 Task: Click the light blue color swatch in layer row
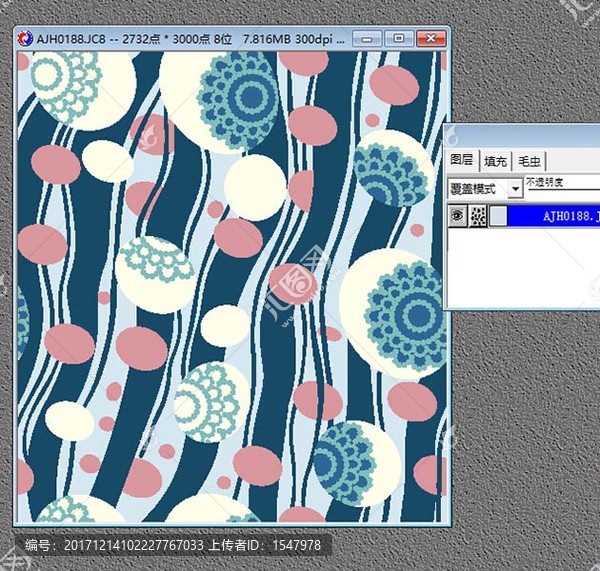pyautogui.click(x=498, y=216)
